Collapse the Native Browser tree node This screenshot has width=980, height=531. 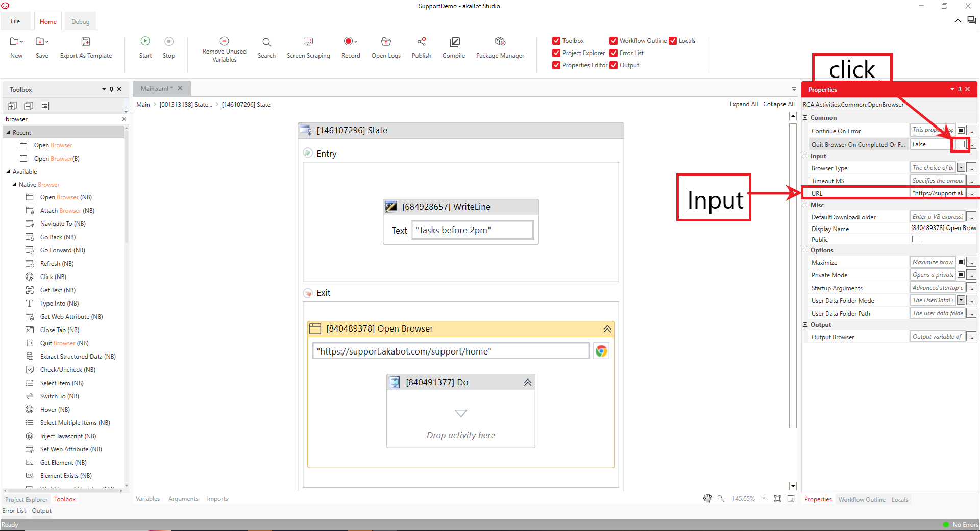coord(14,185)
